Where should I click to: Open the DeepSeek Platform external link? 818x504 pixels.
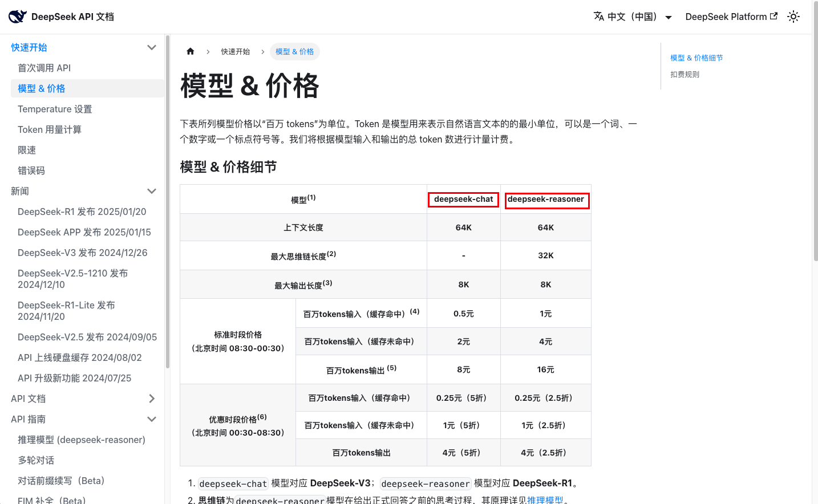731,17
